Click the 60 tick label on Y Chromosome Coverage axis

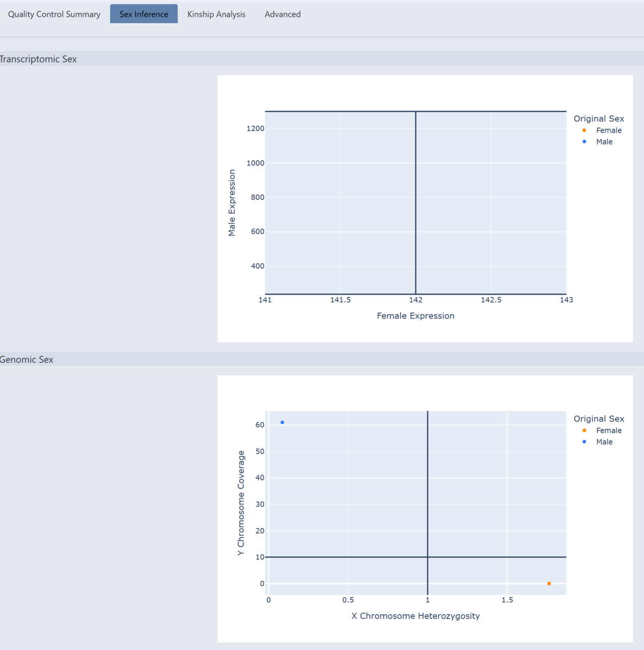tap(260, 425)
